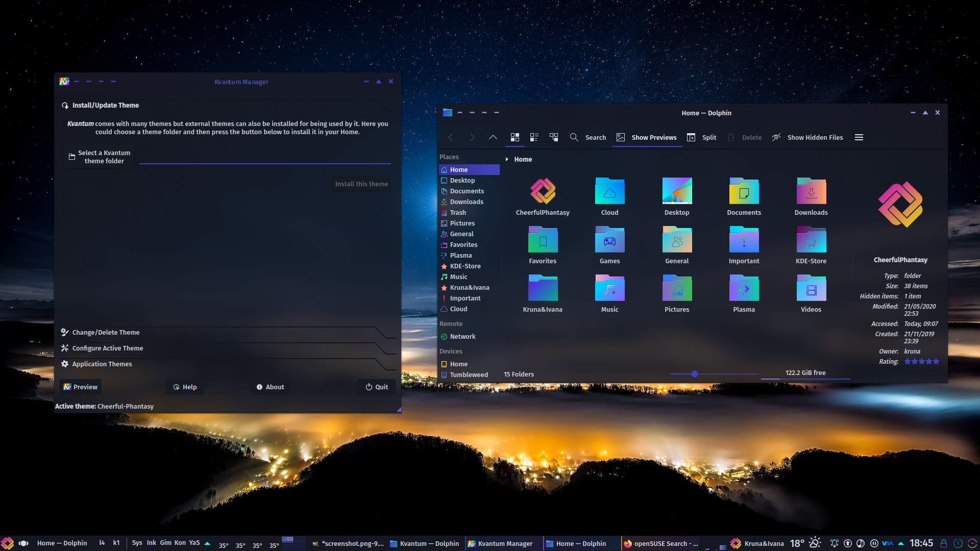
Task: Select the KDE-Store folder in file view
Action: click(811, 240)
